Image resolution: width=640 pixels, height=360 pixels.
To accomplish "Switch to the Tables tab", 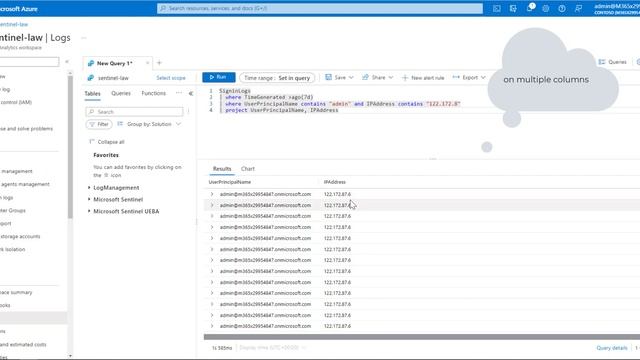I will point(92,93).
